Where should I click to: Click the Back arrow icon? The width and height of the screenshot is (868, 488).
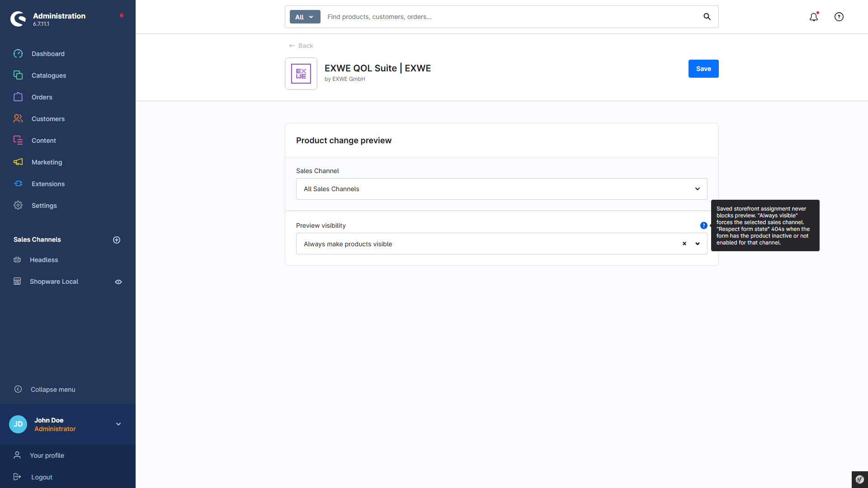click(292, 46)
